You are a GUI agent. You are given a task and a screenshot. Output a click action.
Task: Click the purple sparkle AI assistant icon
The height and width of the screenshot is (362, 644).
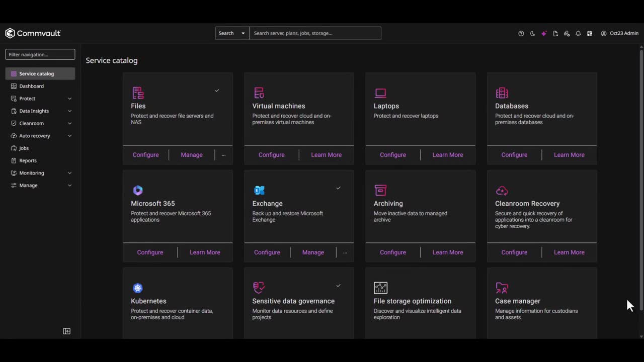point(544,34)
